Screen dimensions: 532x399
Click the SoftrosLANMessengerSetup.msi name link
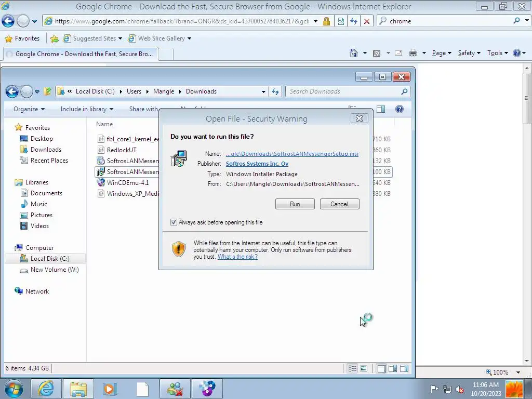click(x=292, y=154)
